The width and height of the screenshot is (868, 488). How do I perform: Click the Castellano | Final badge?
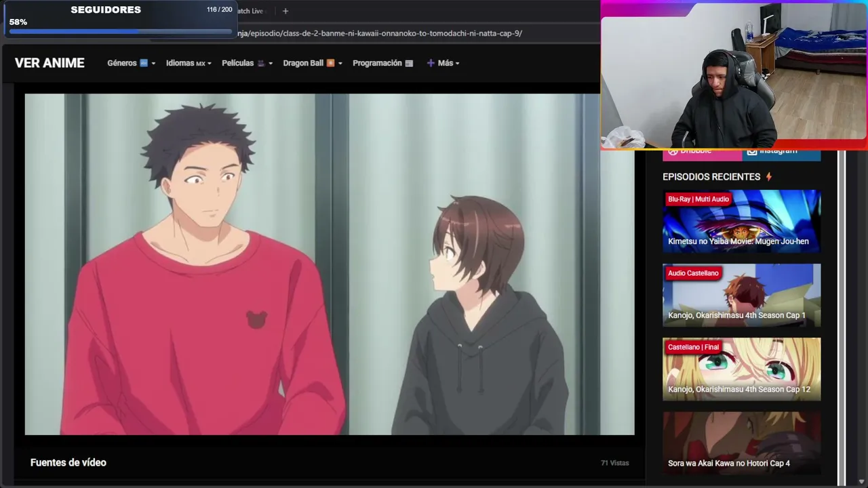[693, 347]
